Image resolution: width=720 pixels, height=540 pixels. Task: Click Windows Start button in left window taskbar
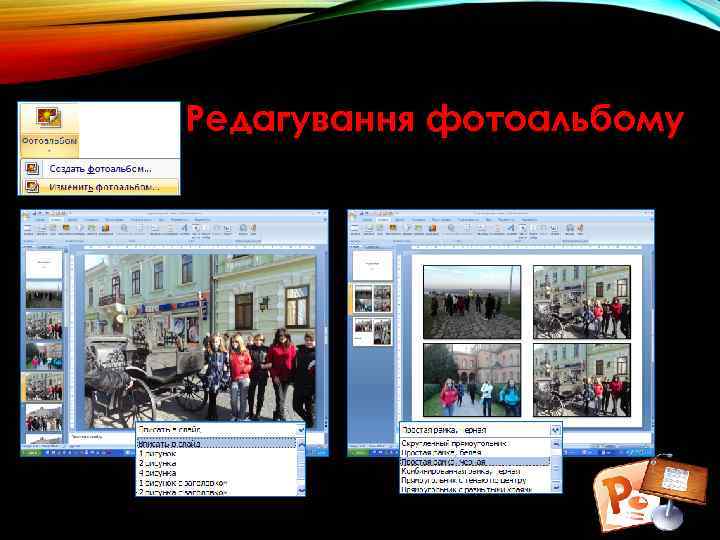coord(31,452)
